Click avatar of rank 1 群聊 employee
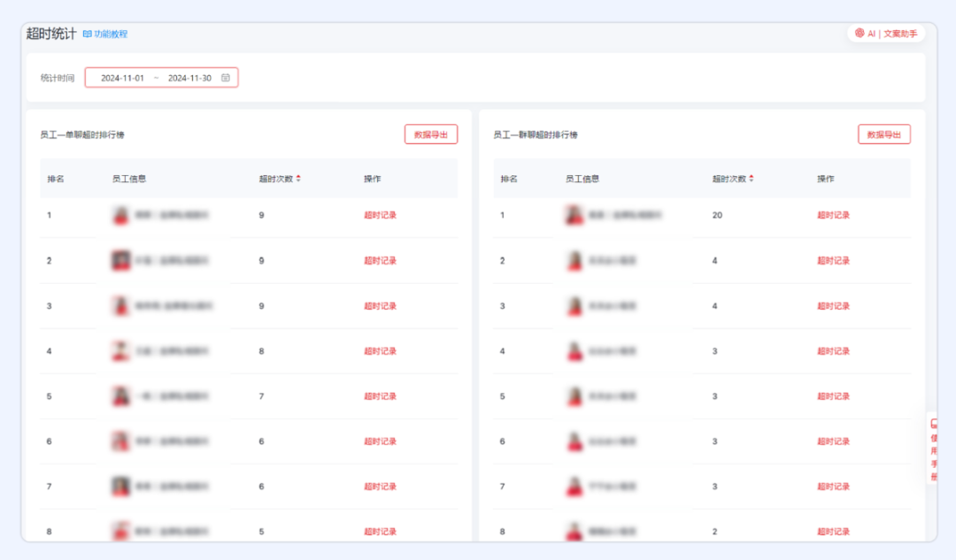The image size is (956, 560). click(x=574, y=215)
